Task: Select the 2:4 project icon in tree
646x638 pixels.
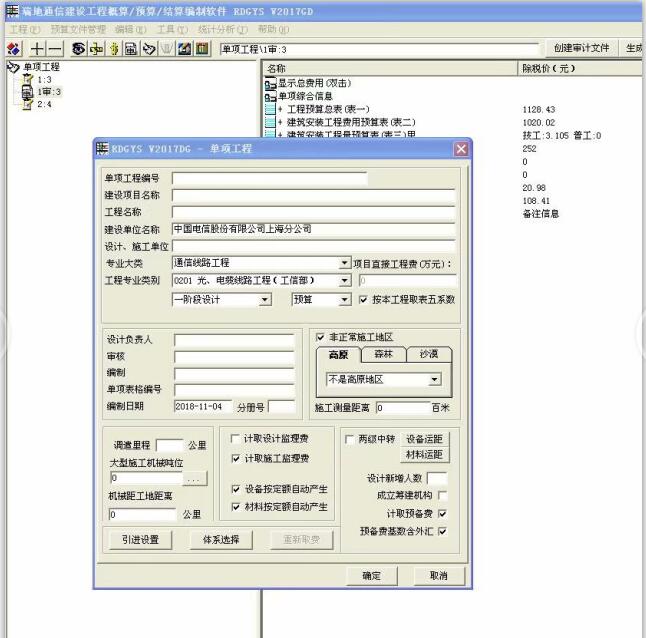Action: point(27,105)
